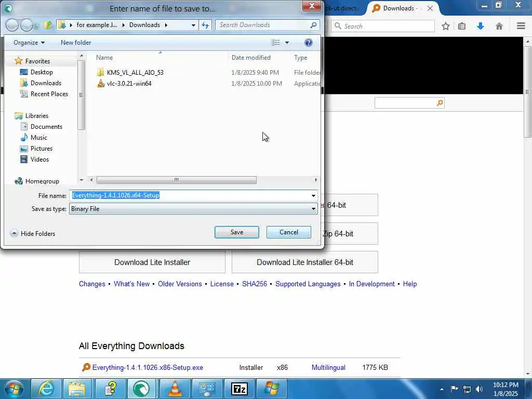Image resolution: width=532 pixels, height=399 pixels.
Task: Open the Organize menu
Action: click(x=29, y=43)
